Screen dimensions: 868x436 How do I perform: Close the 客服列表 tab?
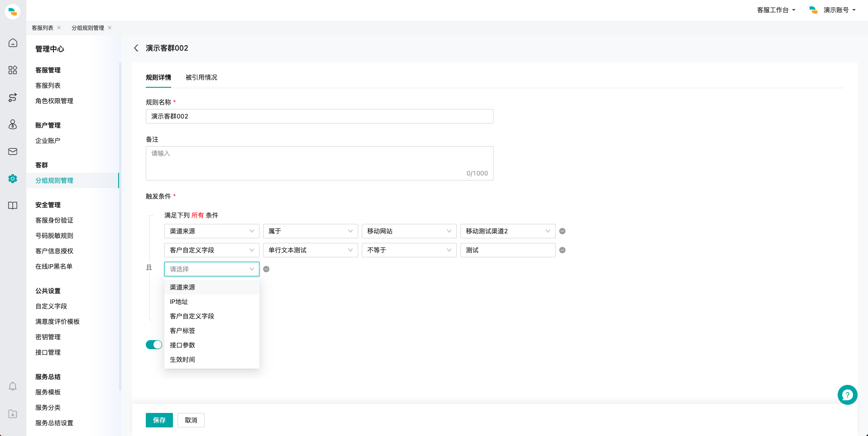59,28
